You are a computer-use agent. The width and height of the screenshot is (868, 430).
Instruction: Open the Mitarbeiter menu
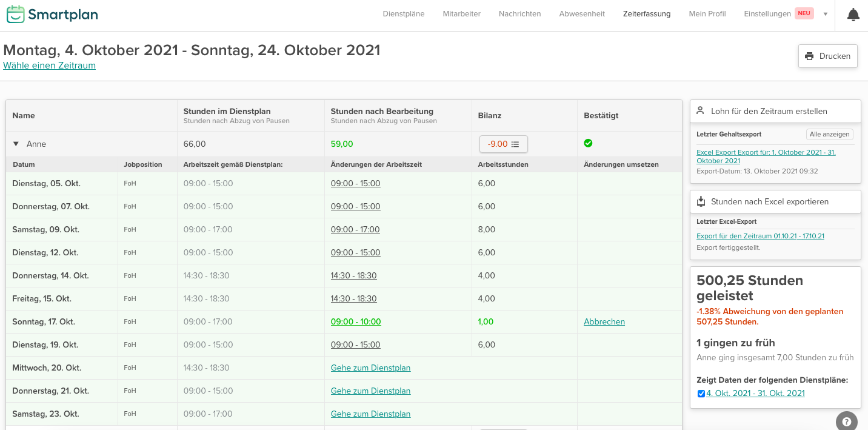[x=462, y=14]
